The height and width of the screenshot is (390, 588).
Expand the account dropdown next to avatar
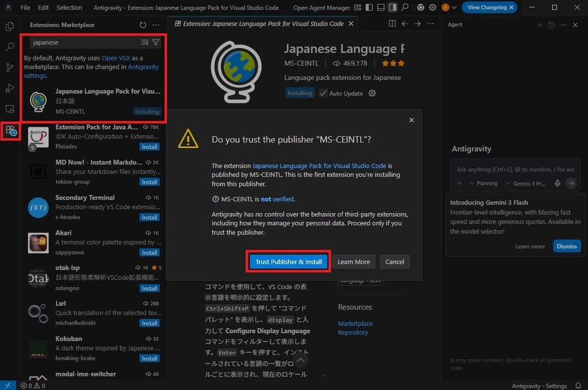454,8
